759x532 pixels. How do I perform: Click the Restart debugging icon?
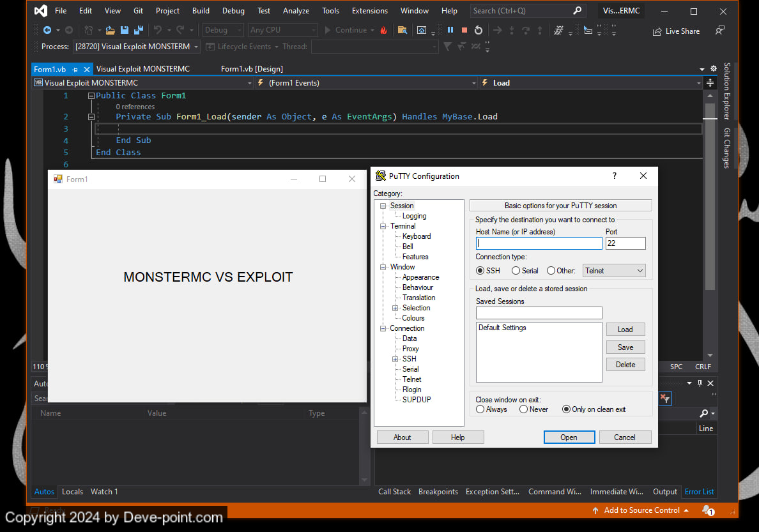click(479, 30)
